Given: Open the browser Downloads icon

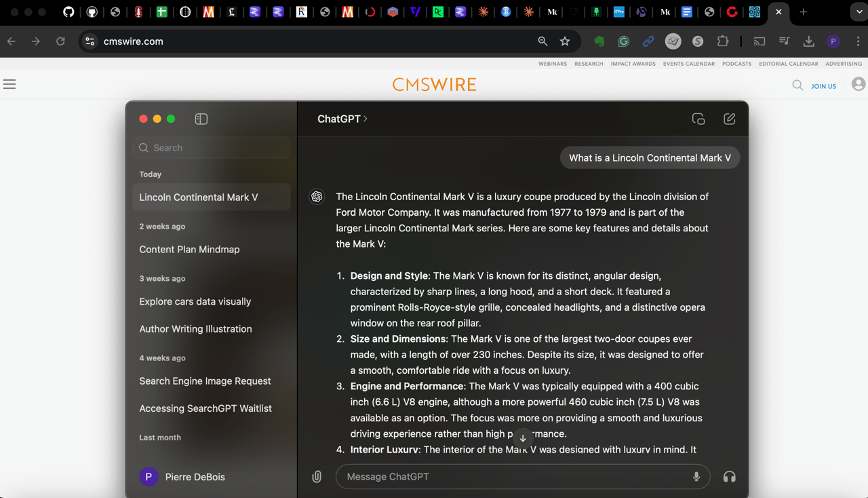Looking at the screenshot, I should click(809, 41).
